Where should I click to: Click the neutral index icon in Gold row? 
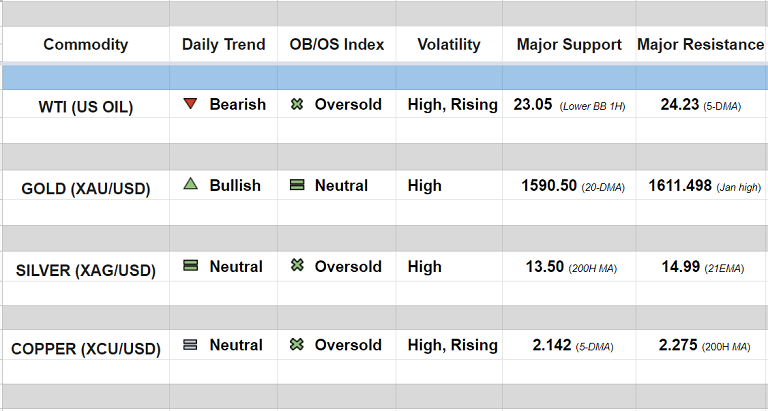[x=296, y=185]
